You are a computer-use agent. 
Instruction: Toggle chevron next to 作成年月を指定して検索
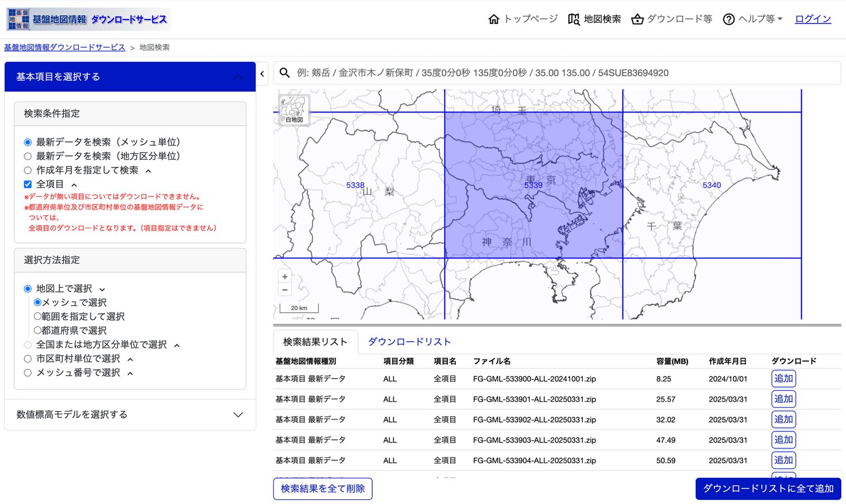click(x=148, y=171)
